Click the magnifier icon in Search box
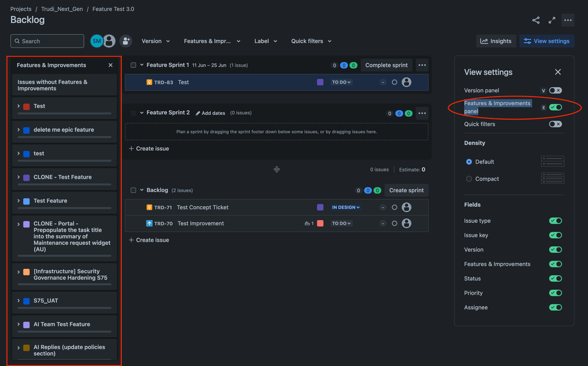Image resolution: width=588 pixels, height=366 pixels. pos(17,41)
